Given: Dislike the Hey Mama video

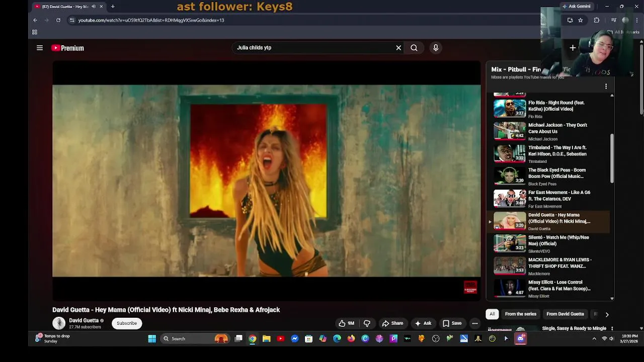Looking at the screenshot, I should coord(367,323).
